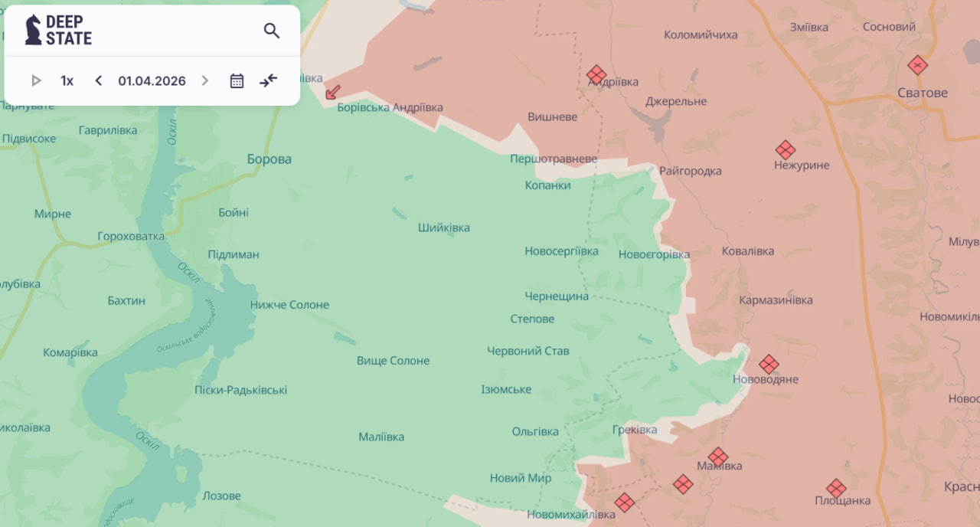Click the Новий Мир label

[521, 477]
